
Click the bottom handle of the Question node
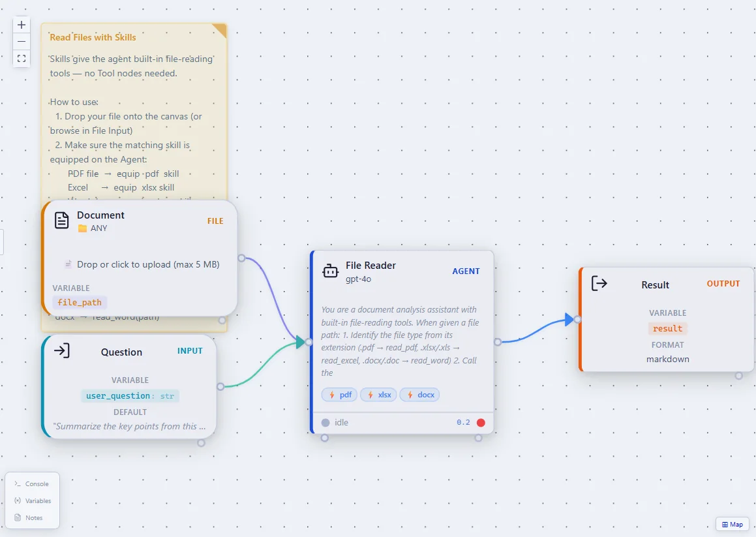pos(201,443)
